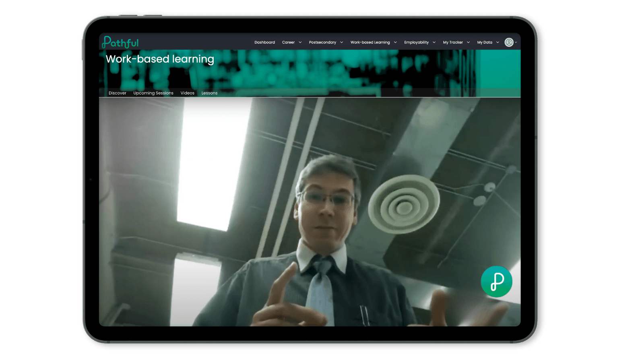Switch to the Upcoming Sessions tab

coord(153,93)
